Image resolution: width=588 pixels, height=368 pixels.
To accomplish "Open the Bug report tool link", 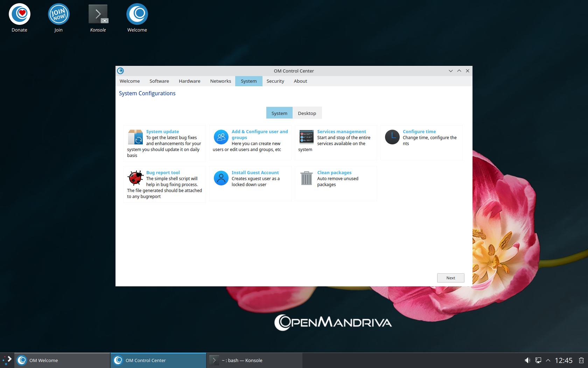I will click(163, 173).
